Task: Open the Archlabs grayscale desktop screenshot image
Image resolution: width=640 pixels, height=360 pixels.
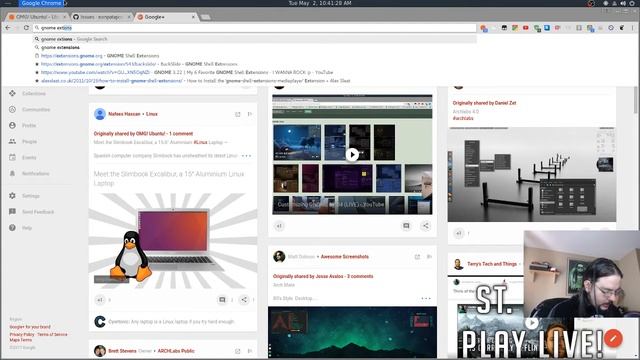Action: [532, 174]
